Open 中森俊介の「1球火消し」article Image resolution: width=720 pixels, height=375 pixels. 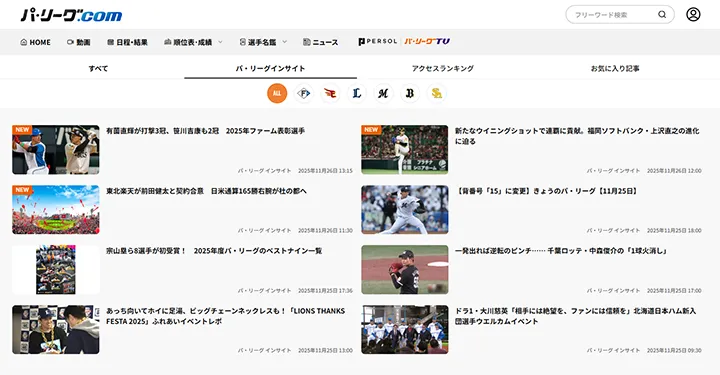pyautogui.click(x=561, y=251)
